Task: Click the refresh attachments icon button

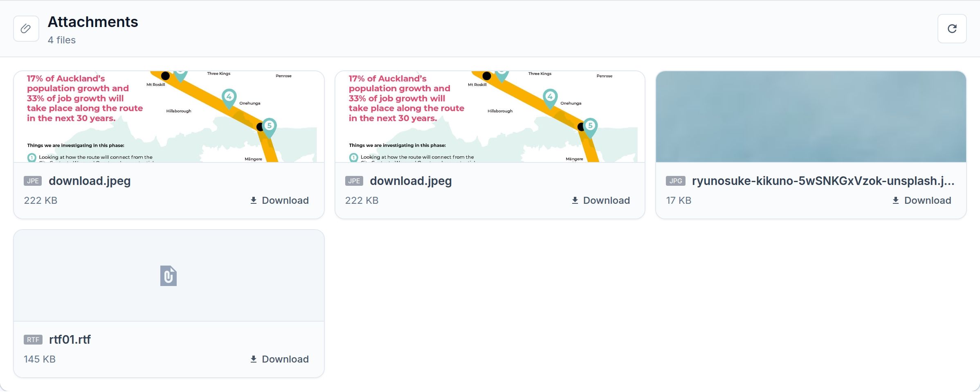Action: click(952, 29)
